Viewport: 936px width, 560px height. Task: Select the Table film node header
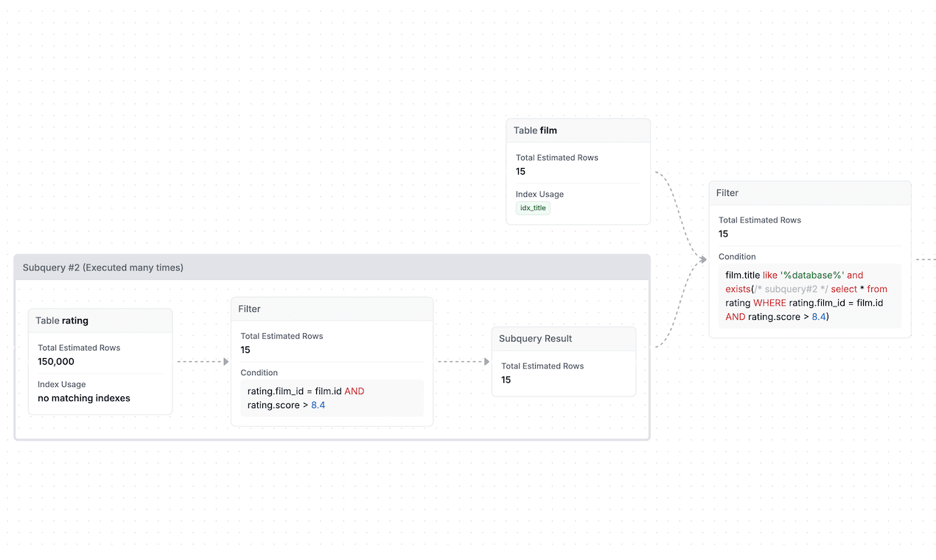tap(577, 130)
